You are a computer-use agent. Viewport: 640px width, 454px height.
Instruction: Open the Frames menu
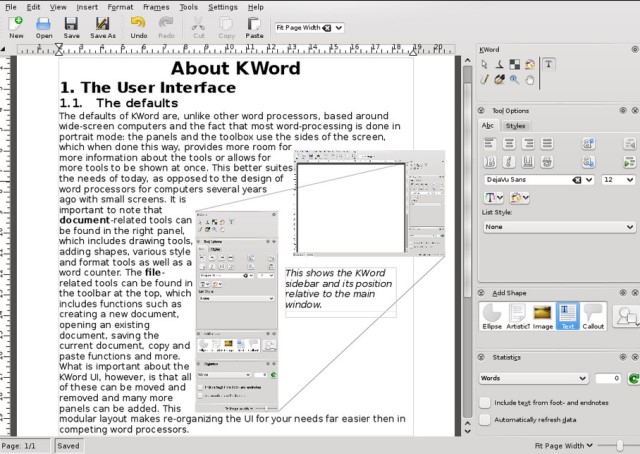click(x=156, y=7)
